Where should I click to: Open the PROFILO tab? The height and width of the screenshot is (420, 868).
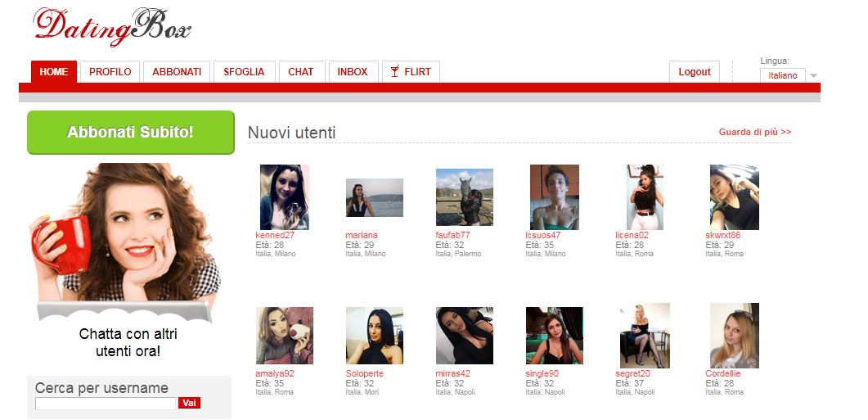(110, 72)
